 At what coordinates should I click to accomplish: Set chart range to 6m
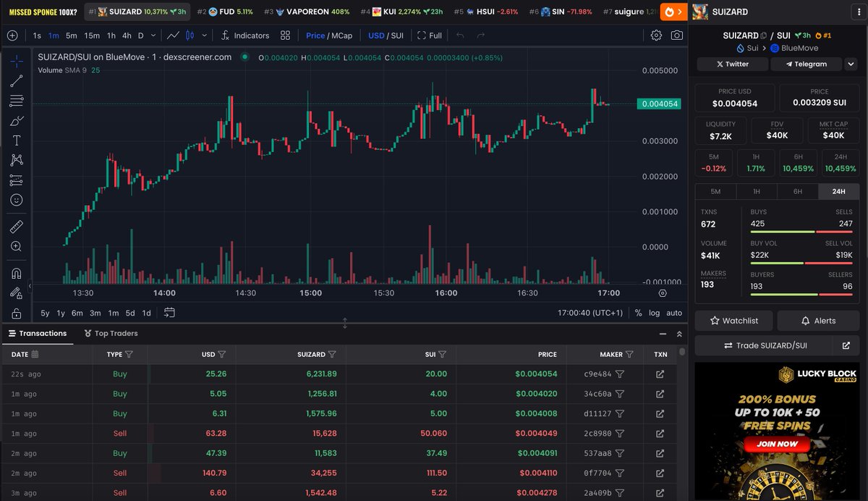pos(77,313)
